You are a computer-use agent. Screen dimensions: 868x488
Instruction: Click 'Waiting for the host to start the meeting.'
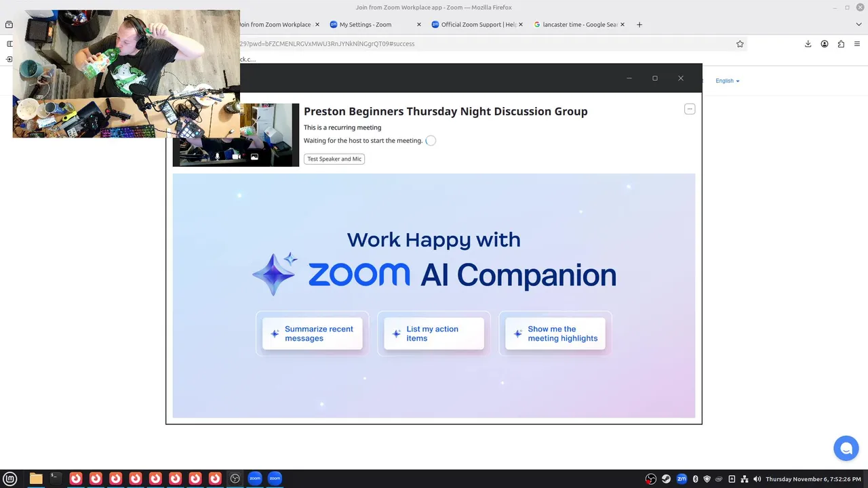363,141
